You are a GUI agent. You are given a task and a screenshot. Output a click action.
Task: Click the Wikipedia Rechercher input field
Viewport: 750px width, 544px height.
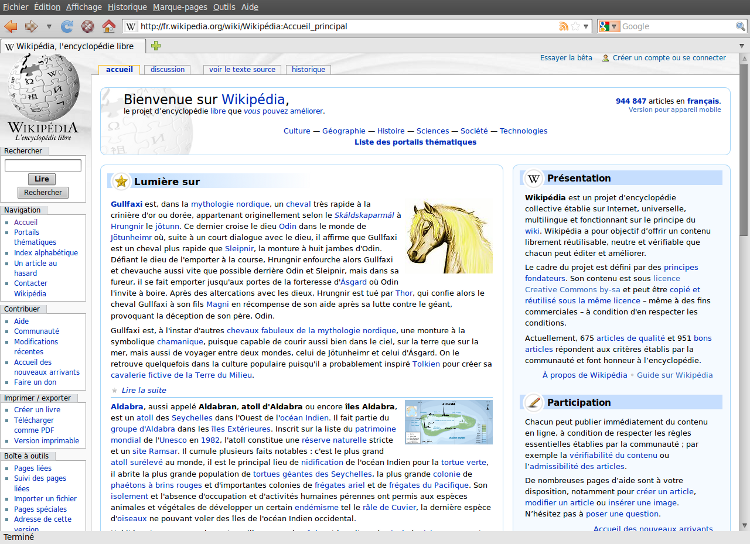(43, 166)
